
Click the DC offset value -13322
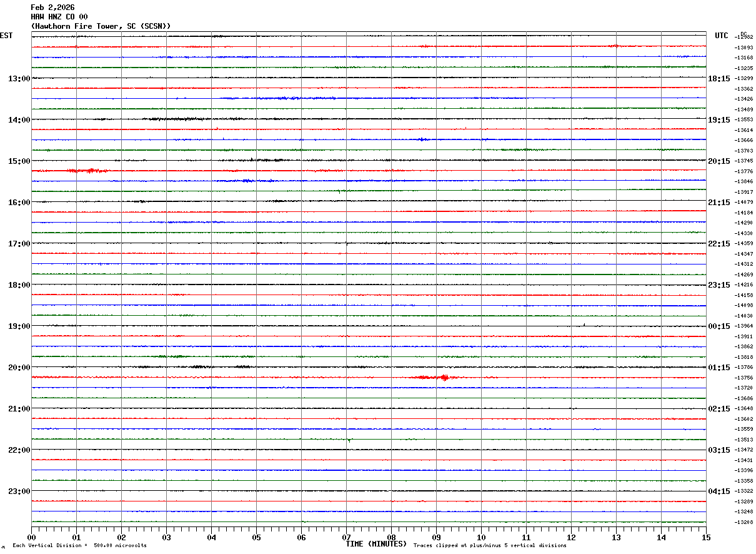pyautogui.click(x=744, y=491)
